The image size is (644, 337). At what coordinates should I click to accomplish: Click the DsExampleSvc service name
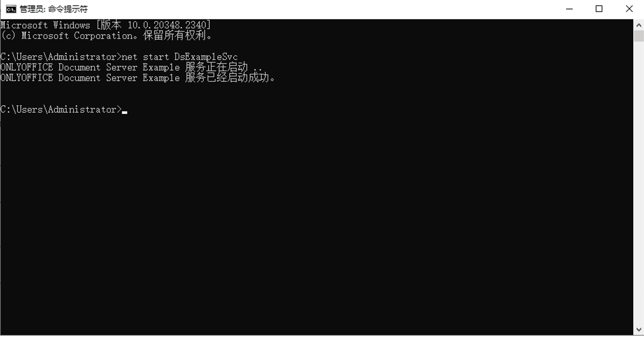(206, 57)
